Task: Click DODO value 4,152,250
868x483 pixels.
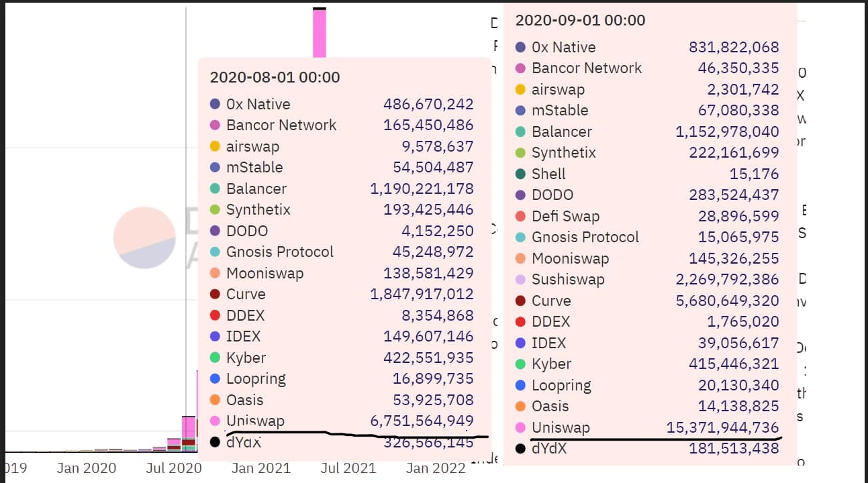Action: 439,231
